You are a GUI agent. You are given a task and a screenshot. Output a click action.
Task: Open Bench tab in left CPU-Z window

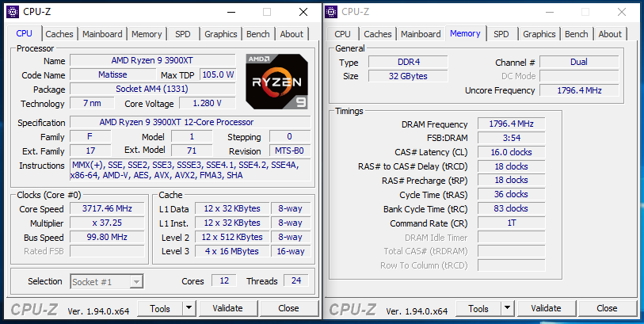(258, 34)
